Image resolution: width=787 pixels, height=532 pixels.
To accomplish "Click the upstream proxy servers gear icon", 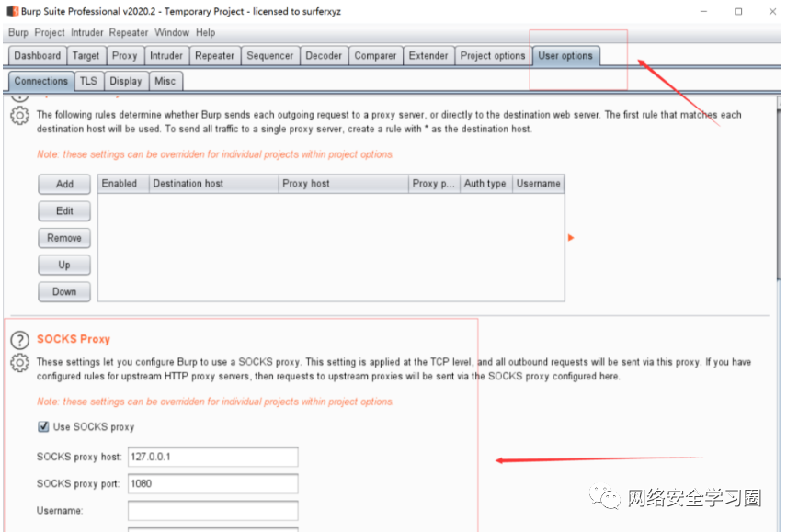I will (19, 116).
